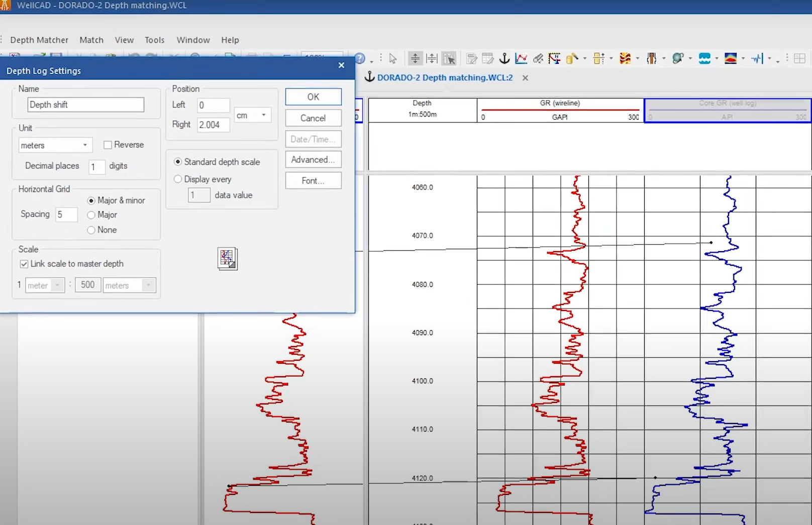Open the anchor depth matcher toolbar icon

(504, 59)
